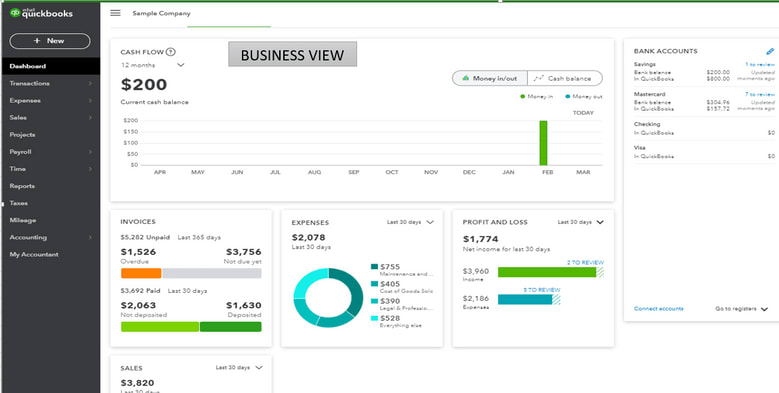
Task: Click the + New button
Action: 50,41
